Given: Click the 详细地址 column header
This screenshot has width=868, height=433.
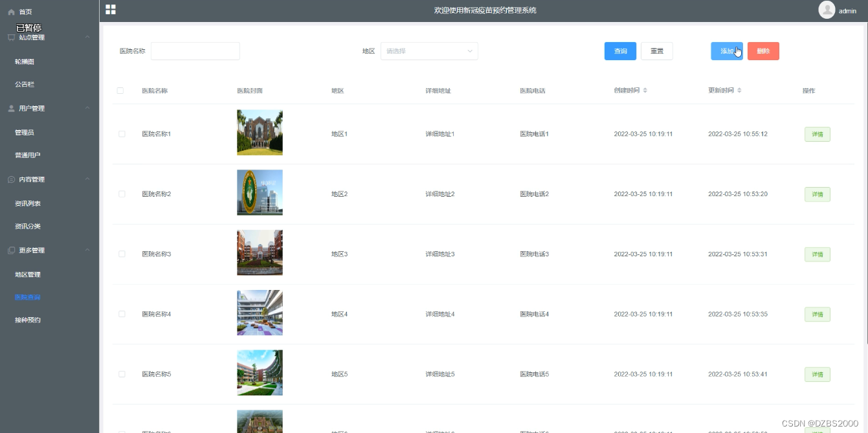Looking at the screenshot, I should tap(438, 91).
